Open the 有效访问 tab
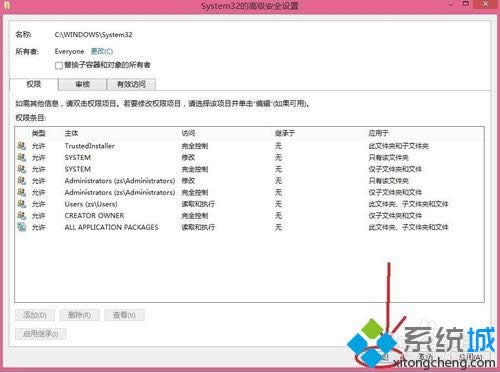Screen dimensions: 500x373 (x=131, y=84)
